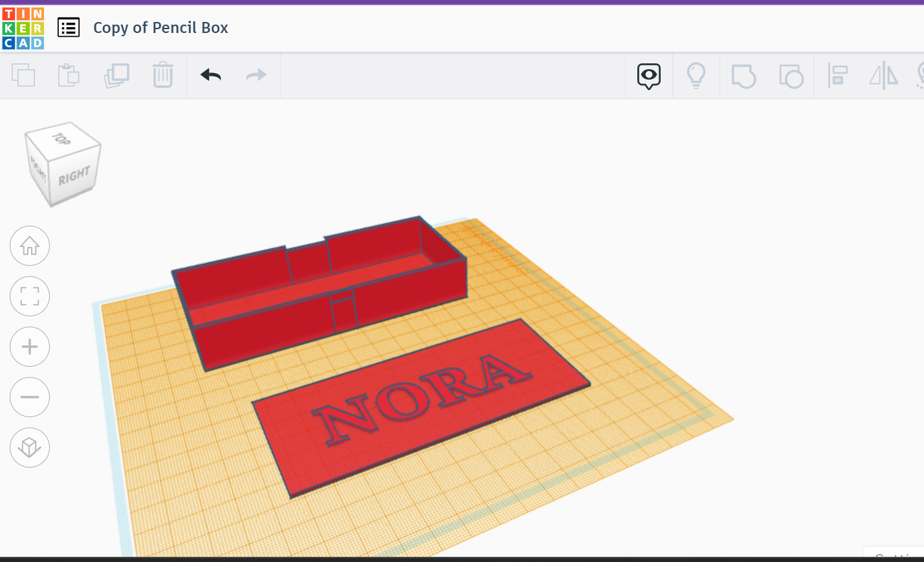924x562 pixels.
Task: Select the Ungroup tool
Action: click(791, 75)
